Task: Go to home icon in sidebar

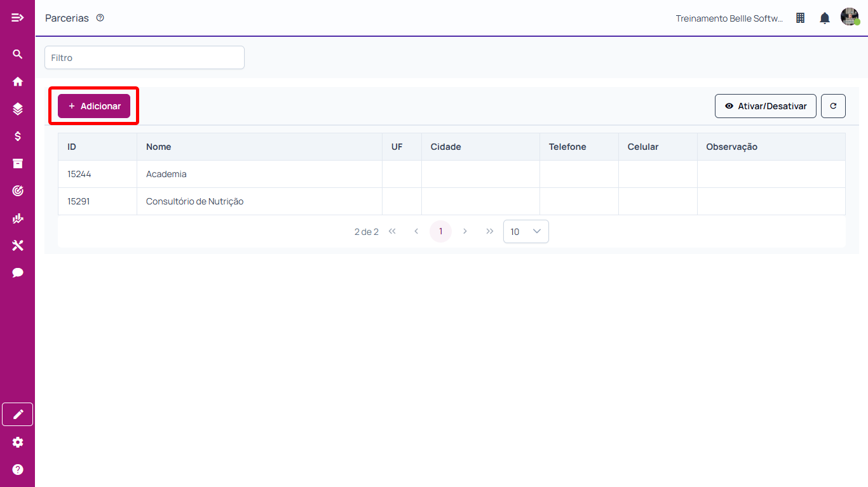Action: click(x=18, y=82)
